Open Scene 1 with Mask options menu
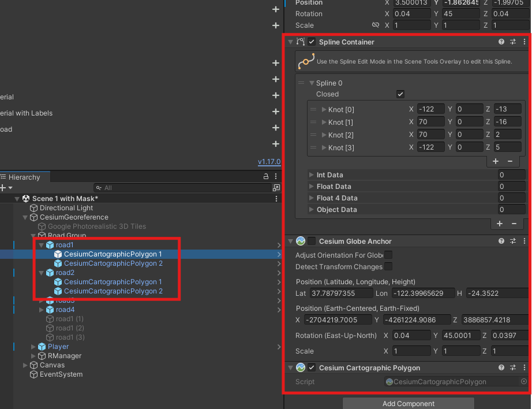Viewport: 532px width, 409px height. (276, 199)
